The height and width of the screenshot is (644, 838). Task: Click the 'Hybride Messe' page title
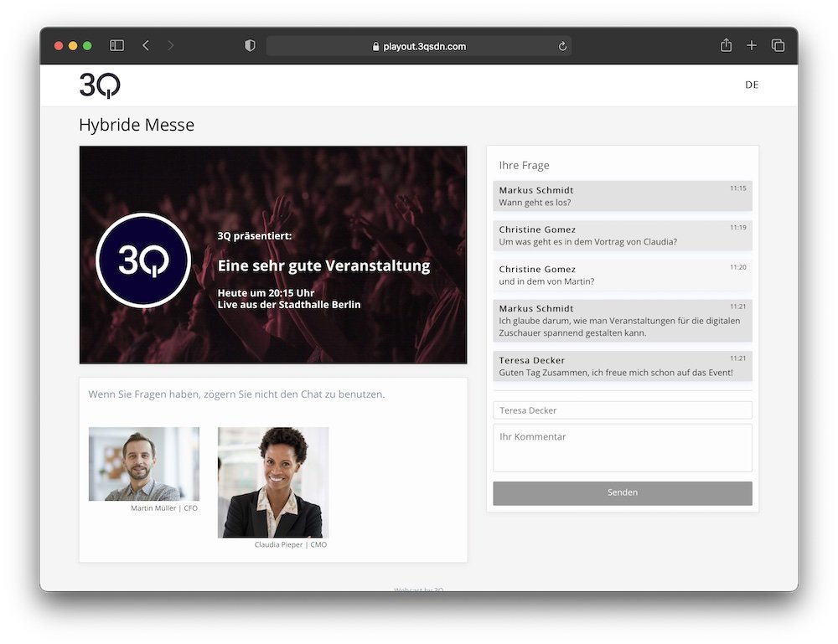tap(137, 125)
